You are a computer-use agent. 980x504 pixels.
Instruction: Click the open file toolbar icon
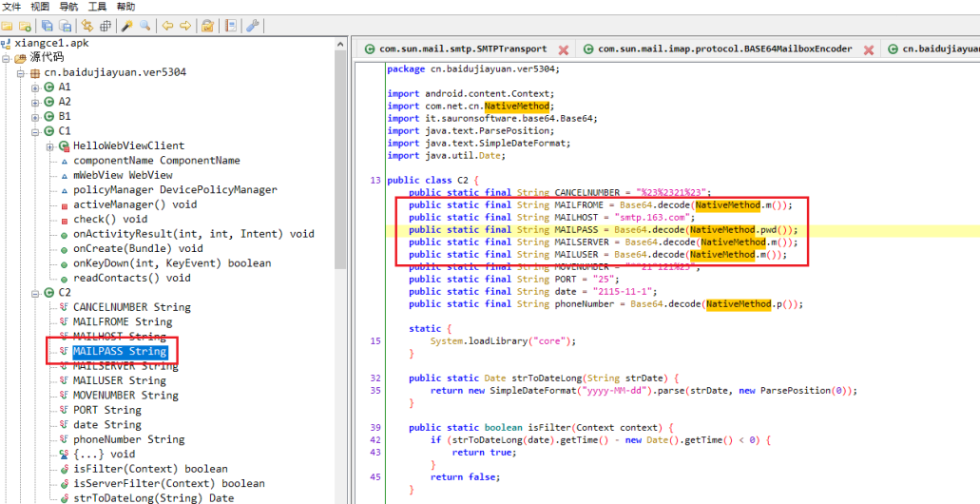8,26
